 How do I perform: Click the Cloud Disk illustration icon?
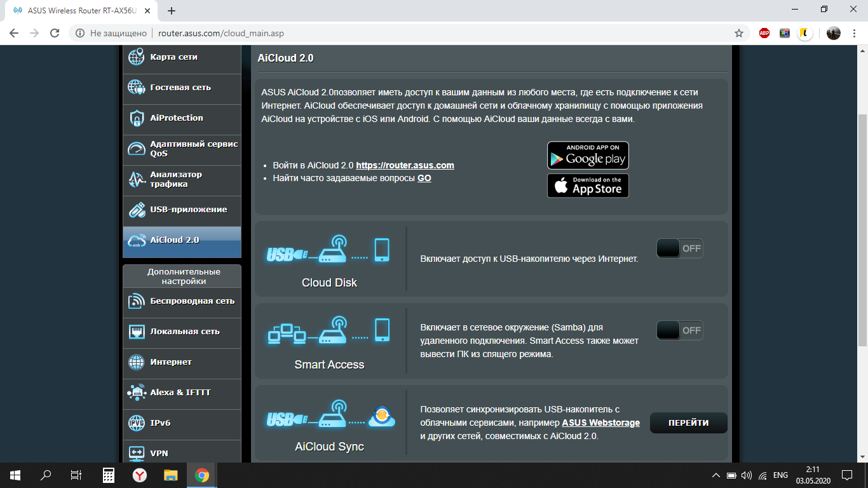[x=328, y=248]
